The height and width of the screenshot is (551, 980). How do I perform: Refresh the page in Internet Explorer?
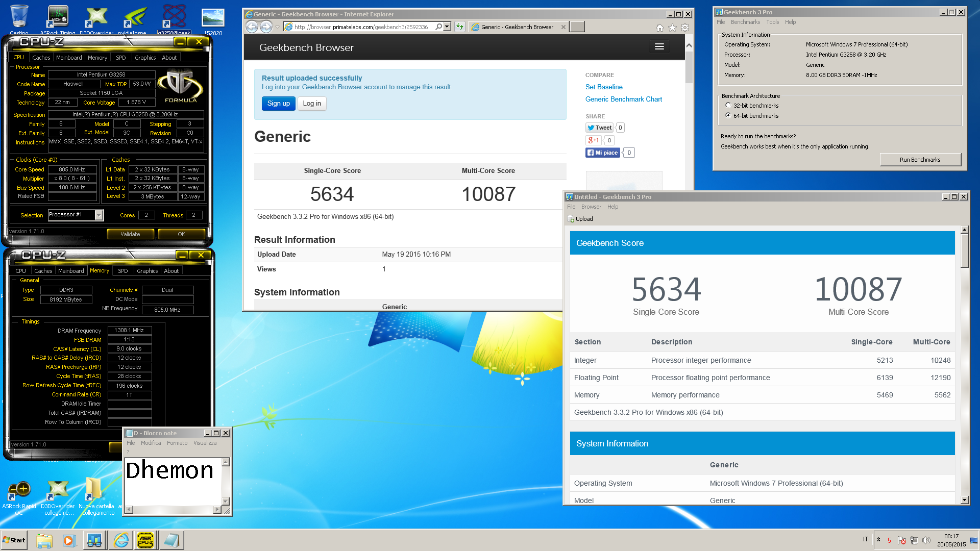460,27
